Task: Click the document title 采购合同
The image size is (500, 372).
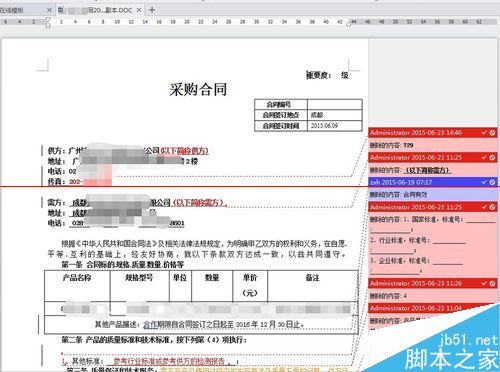Action: pos(198,89)
